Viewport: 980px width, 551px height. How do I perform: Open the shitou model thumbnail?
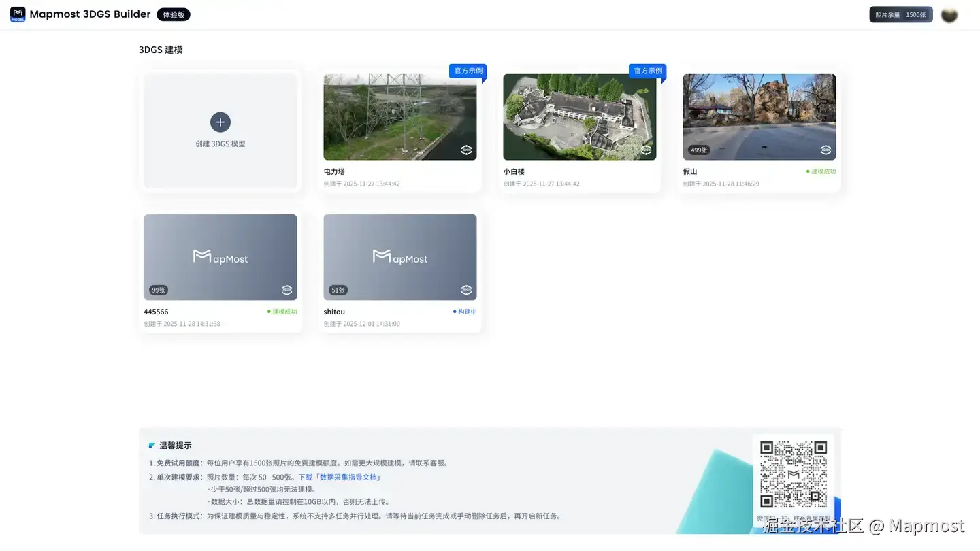coord(400,257)
